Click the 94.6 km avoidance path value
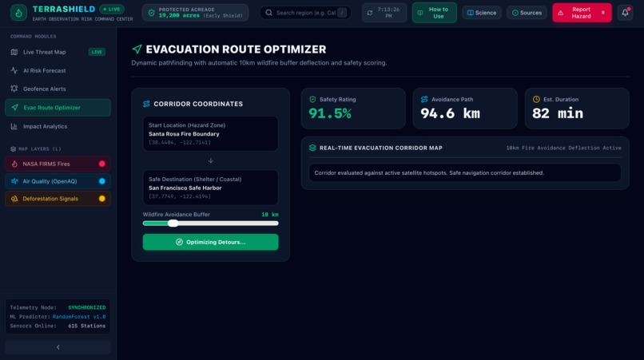The height and width of the screenshot is (360, 644). 450,113
